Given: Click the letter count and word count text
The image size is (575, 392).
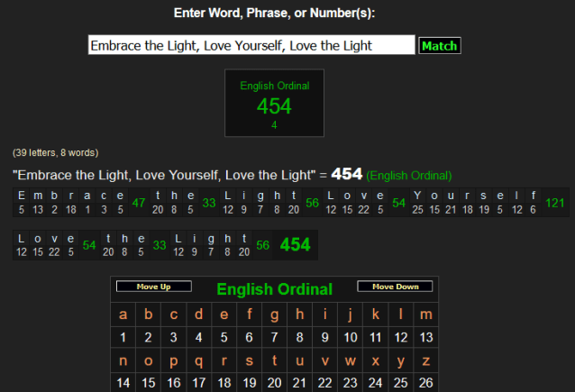Looking at the screenshot, I should [x=55, y=152].
